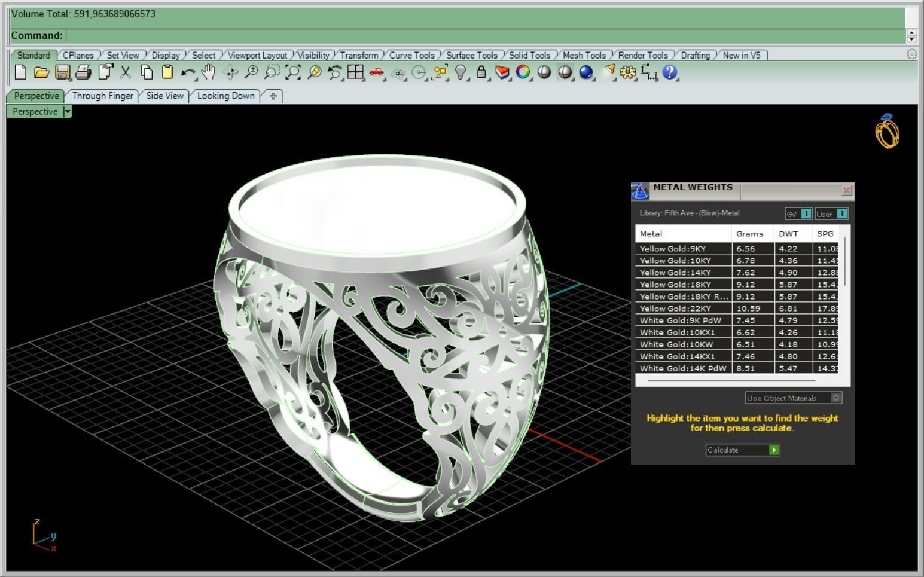
Task: Open the Curve Tools toolbar tab
Action: [x=411, y=55]
